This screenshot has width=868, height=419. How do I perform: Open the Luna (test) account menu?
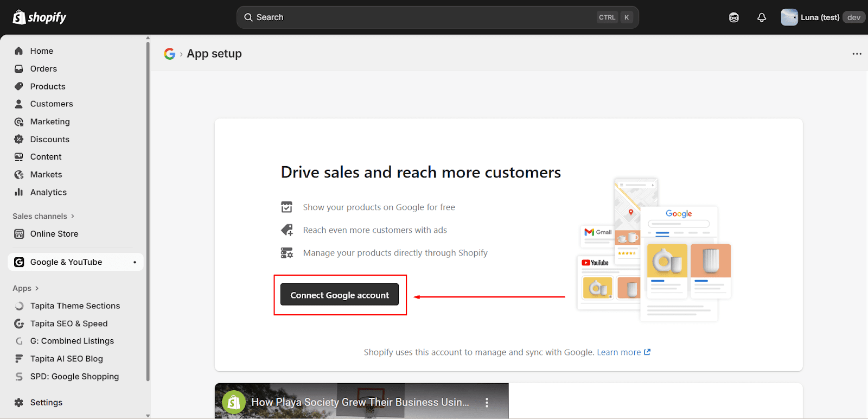(x=822, y=17)
